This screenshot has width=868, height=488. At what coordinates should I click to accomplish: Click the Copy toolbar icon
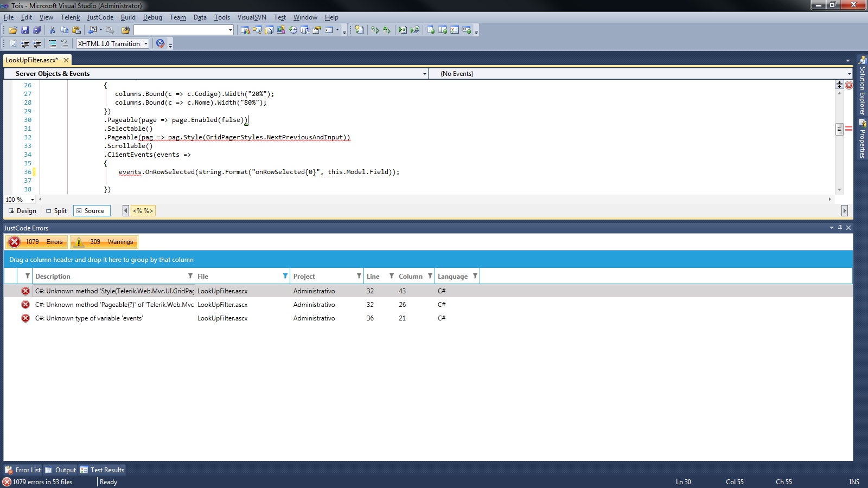pyautogui.click(x=65, y=30)
